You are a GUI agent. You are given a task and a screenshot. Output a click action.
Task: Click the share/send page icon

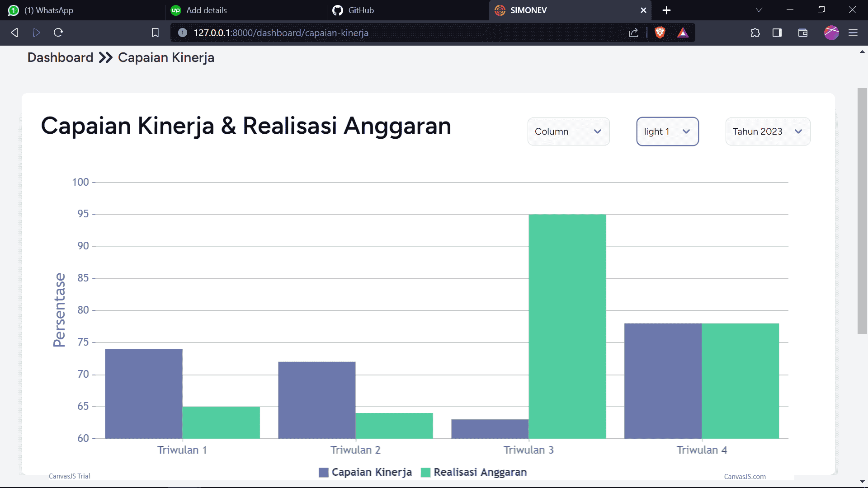pyautogui.click(x=634, y=33)
